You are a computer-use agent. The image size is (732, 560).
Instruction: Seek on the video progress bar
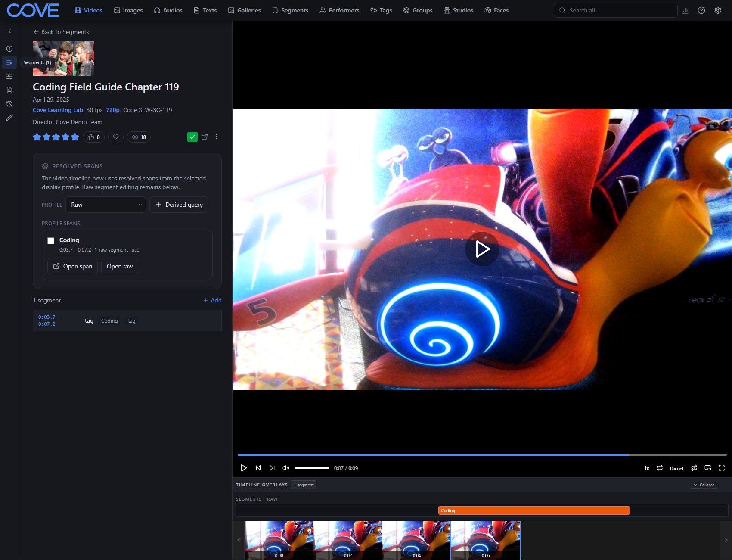pyautogui.click(x=482, y=455)
